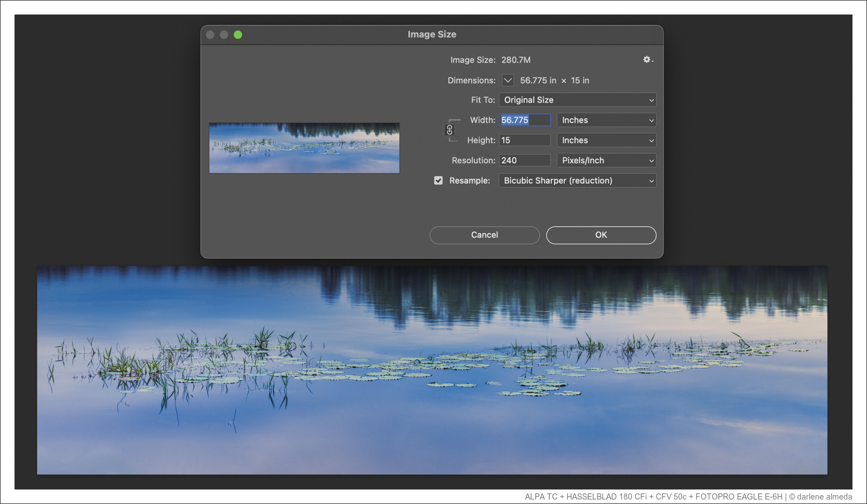Click into the Resolution value field
Image resolution: width=867 pixels, height=504 pixels.
tap(525, 160)
